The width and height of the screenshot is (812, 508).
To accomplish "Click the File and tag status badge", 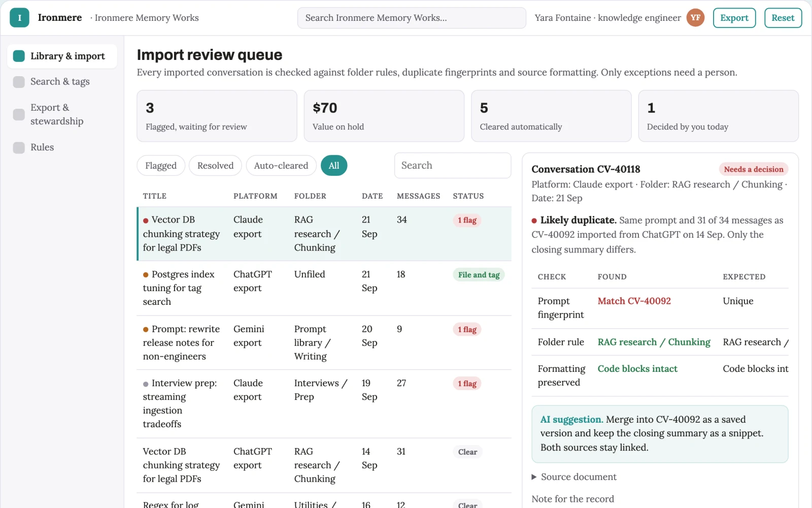I will [479, 275].
